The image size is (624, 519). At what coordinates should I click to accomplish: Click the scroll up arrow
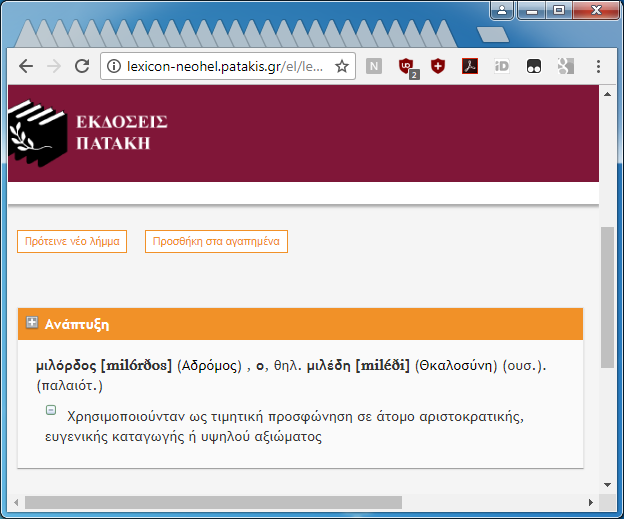coord(607,94)
